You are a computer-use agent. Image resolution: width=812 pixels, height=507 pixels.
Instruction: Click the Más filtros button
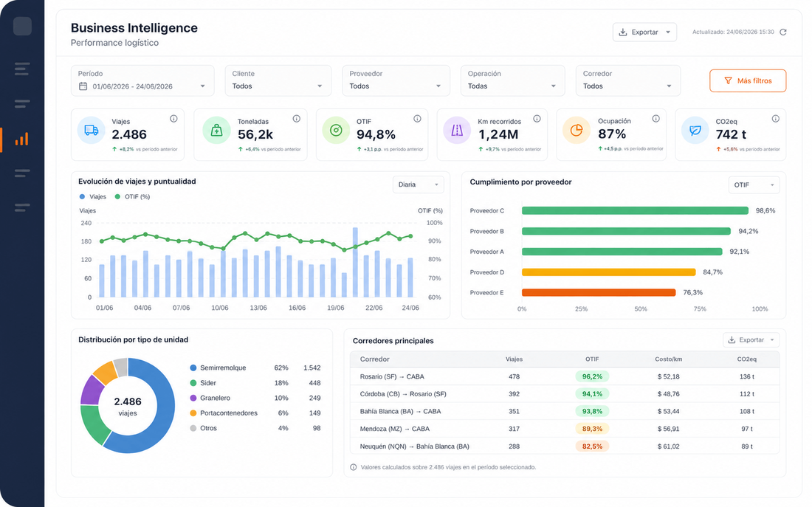click(x=748, y=80)
